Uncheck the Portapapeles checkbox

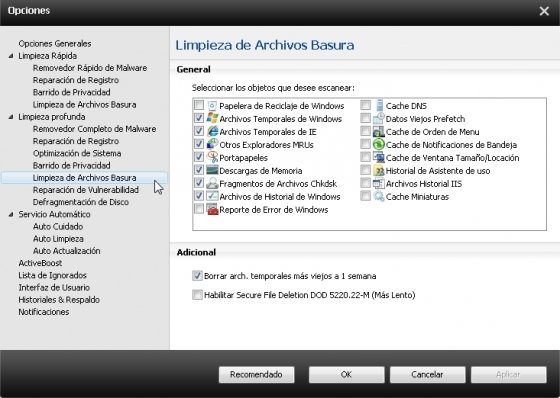pyautogui.click(x=199, y=157)
